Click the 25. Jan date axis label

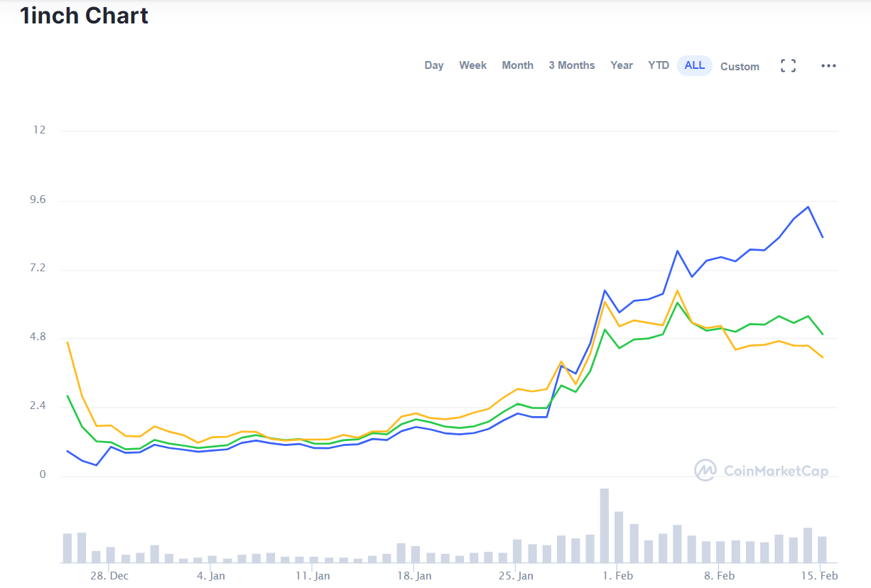tap(515, 575)
